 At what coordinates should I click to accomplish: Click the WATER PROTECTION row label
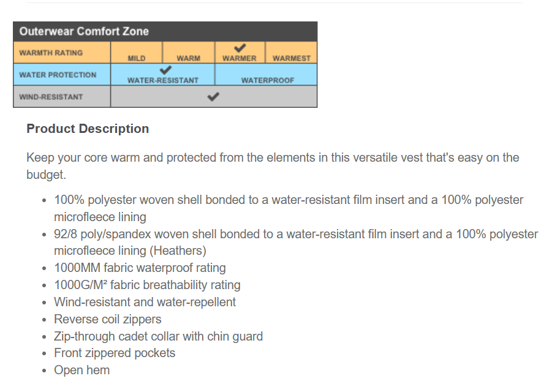[58, 75]
